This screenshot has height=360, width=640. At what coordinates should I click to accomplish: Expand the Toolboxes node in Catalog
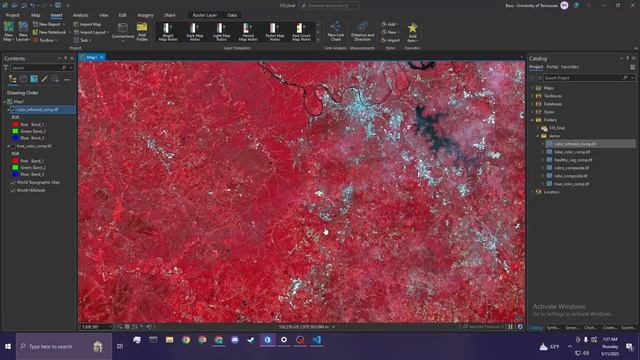pyautogui.click(x=533, y=96)
